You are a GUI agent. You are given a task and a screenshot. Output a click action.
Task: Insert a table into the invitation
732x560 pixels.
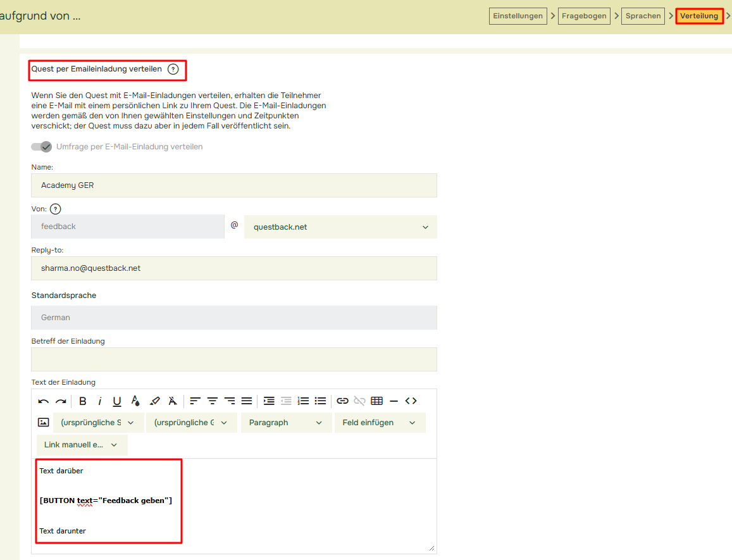(x=377, y=401)
